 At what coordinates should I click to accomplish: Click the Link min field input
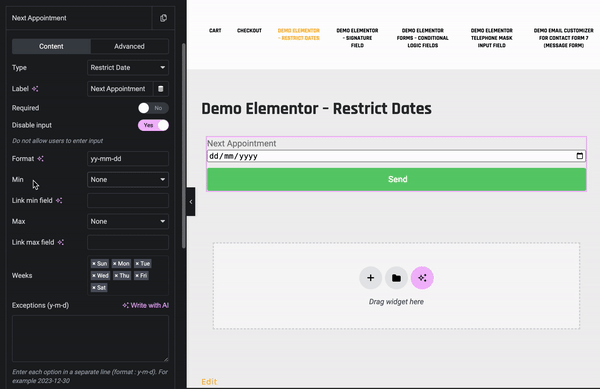pyautogui.click(x=128, y=200)
